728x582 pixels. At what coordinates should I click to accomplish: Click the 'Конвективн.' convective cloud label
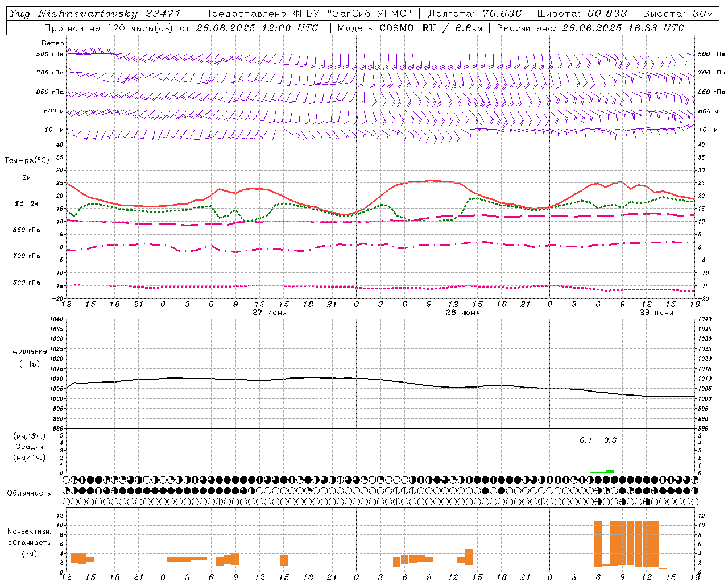click(30, 531)
